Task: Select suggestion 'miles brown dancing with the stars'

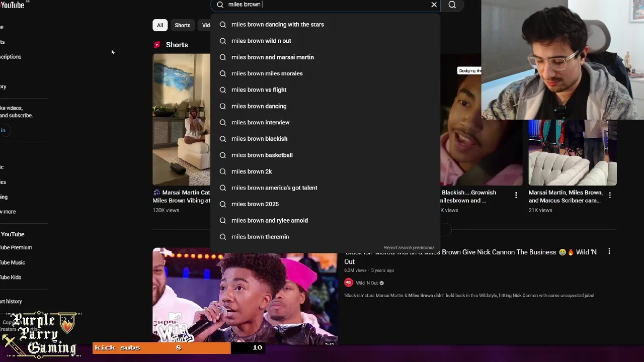Action: coord(325,24)
